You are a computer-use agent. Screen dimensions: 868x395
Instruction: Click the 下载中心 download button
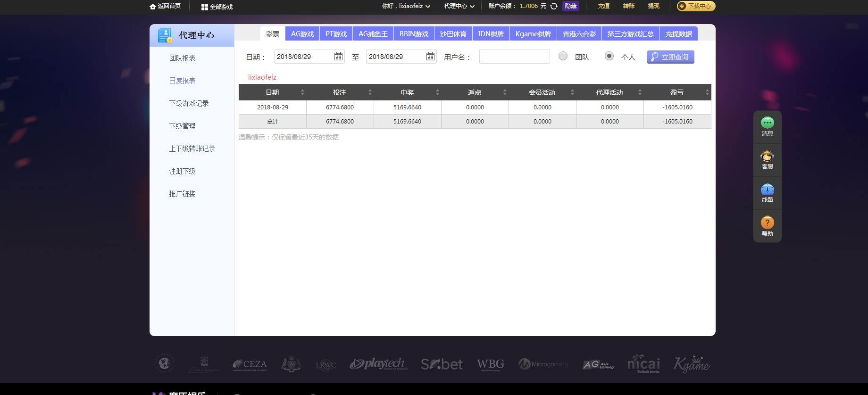[696, 6]
